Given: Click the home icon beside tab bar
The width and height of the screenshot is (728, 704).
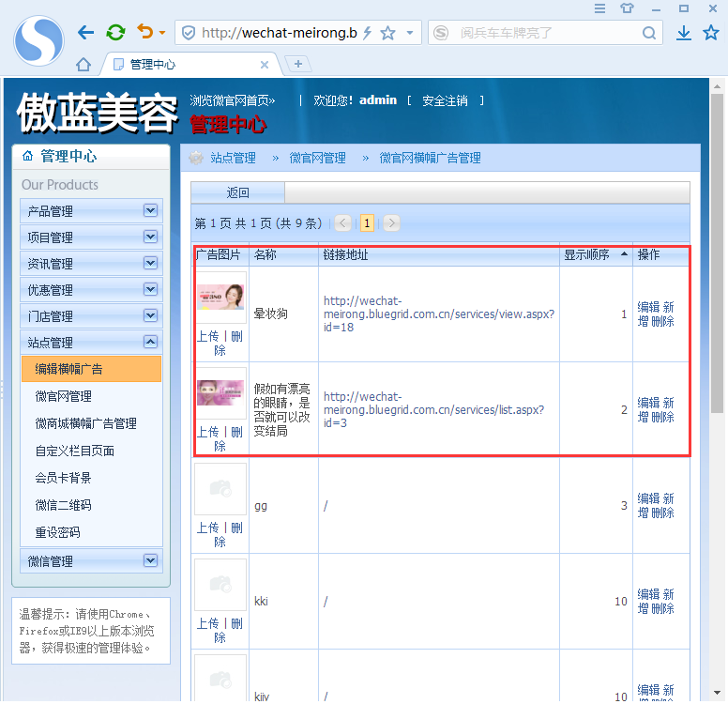Looking at the screenshot, I should (83, 65).
